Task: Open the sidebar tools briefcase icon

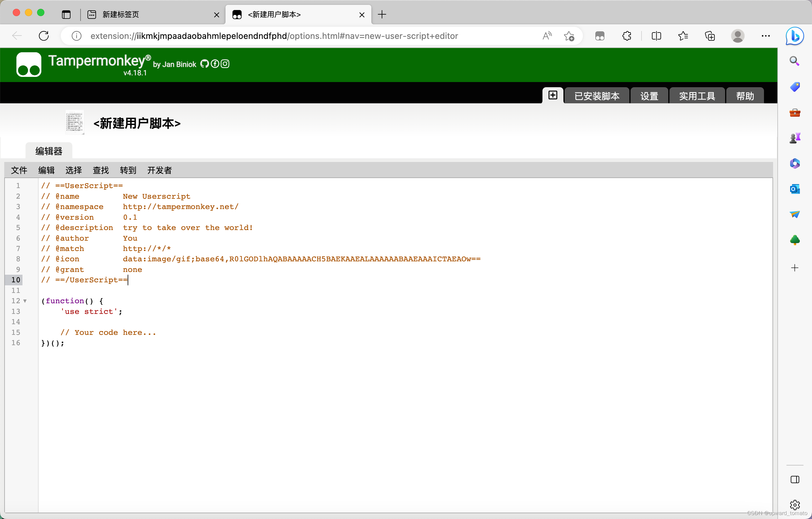Action: [x=795, y=113]
